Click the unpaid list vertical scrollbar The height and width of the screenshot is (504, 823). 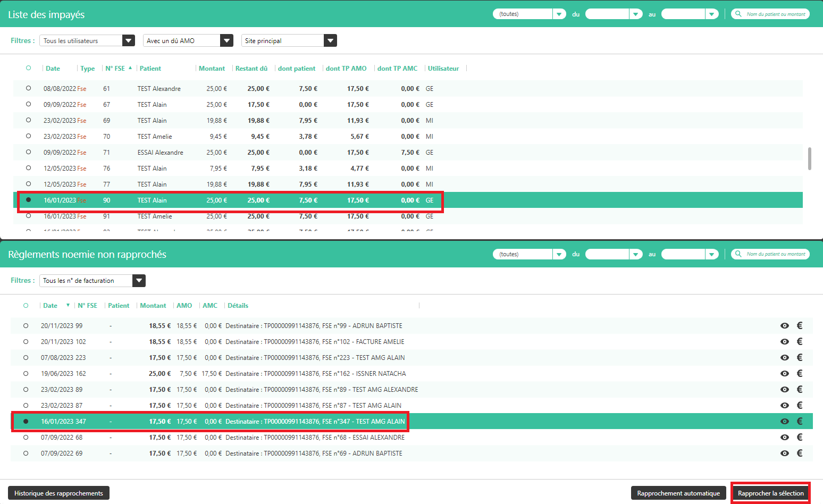pos(809,158)
